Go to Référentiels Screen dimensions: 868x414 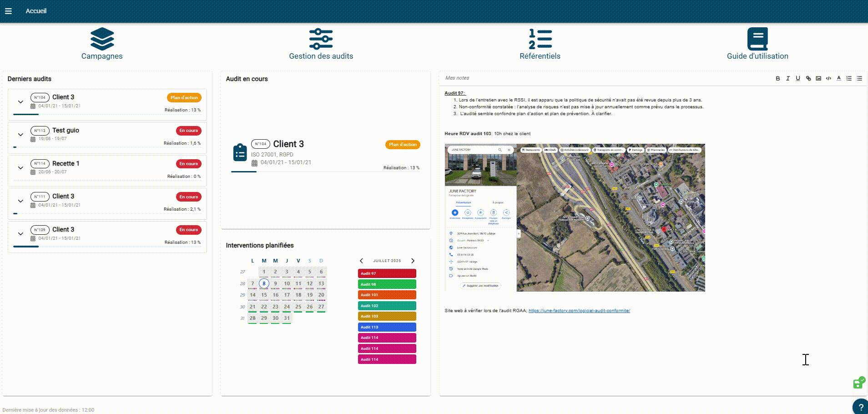(x=540, y=44)
